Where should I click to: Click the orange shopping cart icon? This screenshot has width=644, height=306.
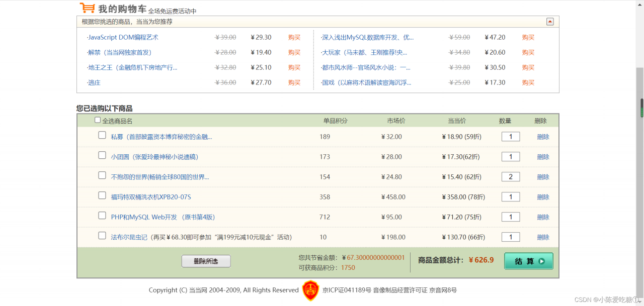click(87, 8)
